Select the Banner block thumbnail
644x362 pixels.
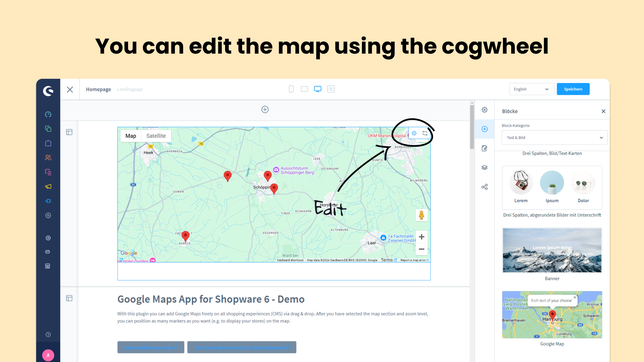point(552,250)
